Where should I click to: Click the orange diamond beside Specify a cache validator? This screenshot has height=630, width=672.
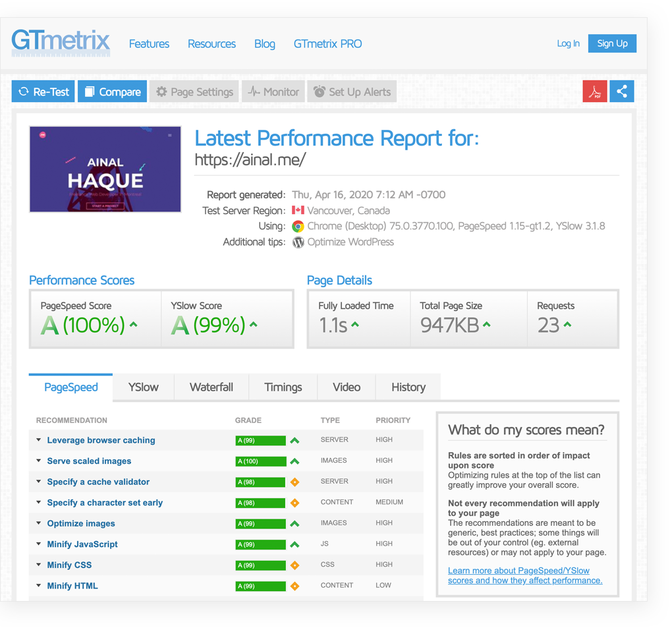(294, 482)
